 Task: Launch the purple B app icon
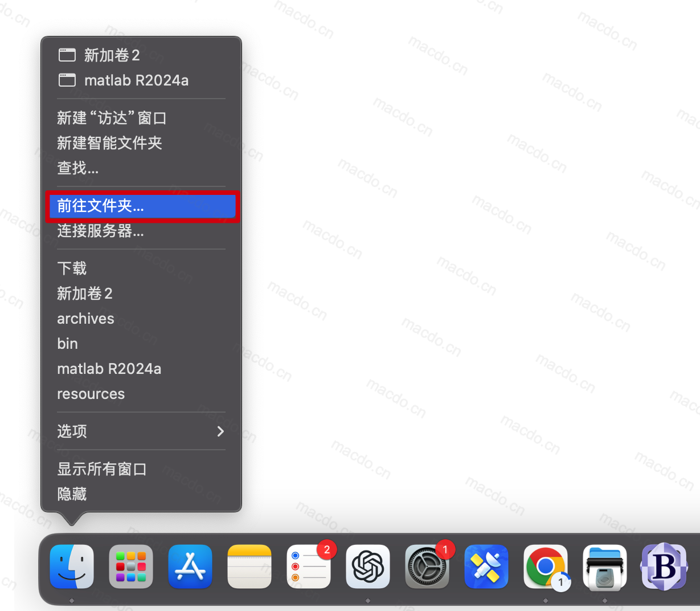[664, 566]
